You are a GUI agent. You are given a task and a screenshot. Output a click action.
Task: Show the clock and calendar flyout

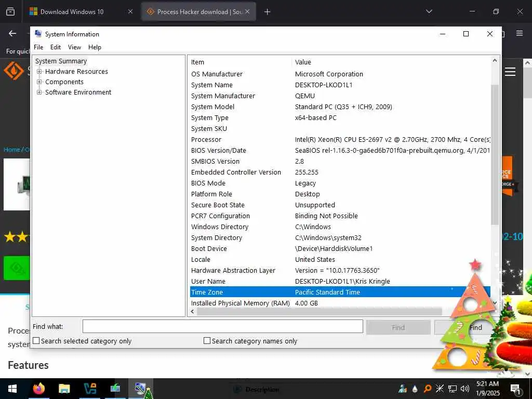click(488, 389)
